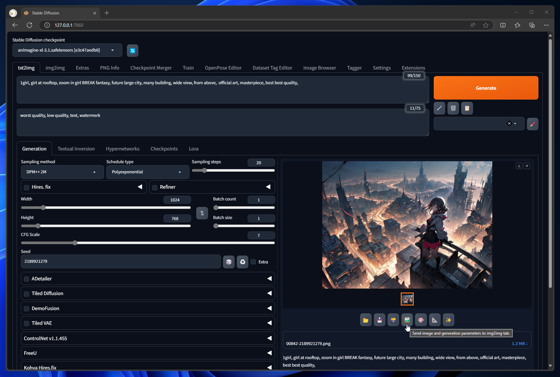
Task: Click in the Seed input field
Action: (121, 262)
